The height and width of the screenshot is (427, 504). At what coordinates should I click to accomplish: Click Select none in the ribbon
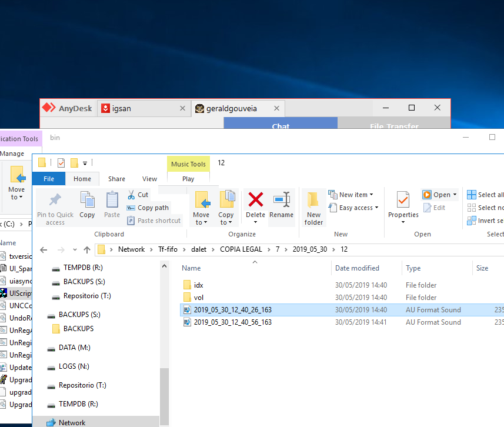click(485, 208)
